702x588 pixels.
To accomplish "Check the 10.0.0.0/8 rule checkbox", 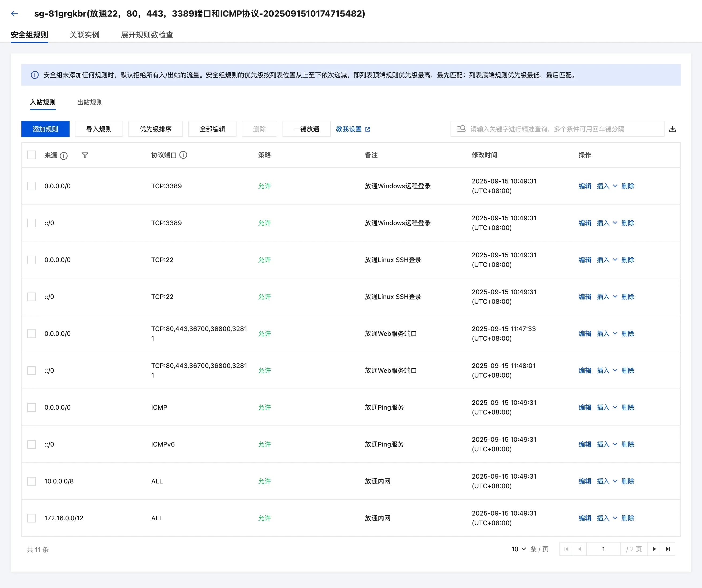I will click(x=31, y=481).
